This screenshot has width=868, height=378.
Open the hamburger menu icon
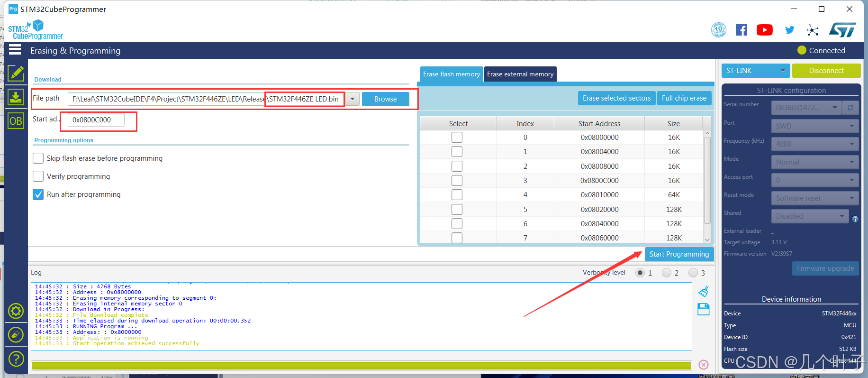pyautogui.click(x=15, y=49)
